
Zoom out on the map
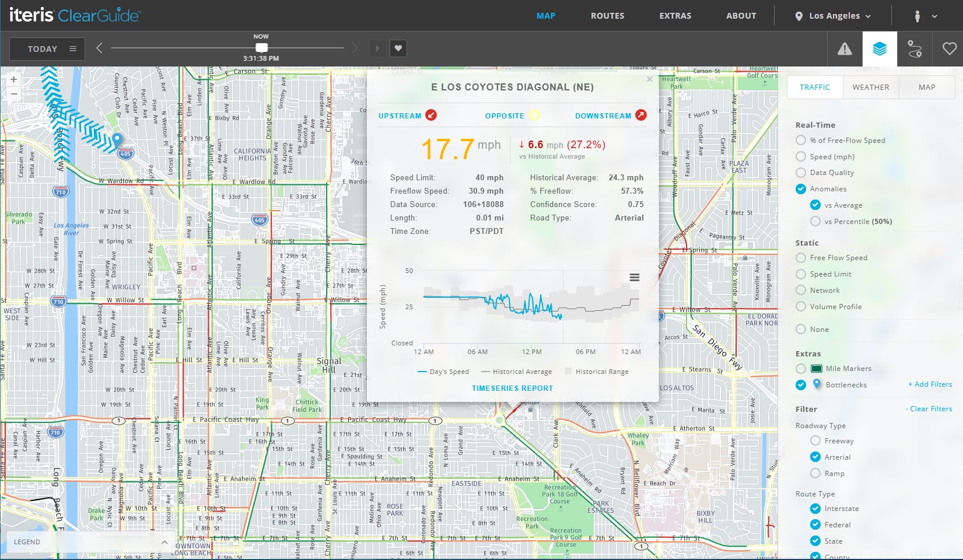(x=13, y=93)
